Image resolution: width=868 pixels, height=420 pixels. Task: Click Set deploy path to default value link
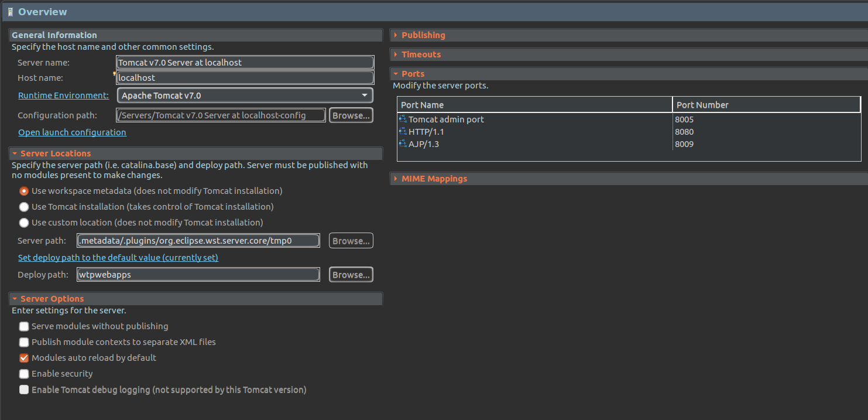click(118, 258)
